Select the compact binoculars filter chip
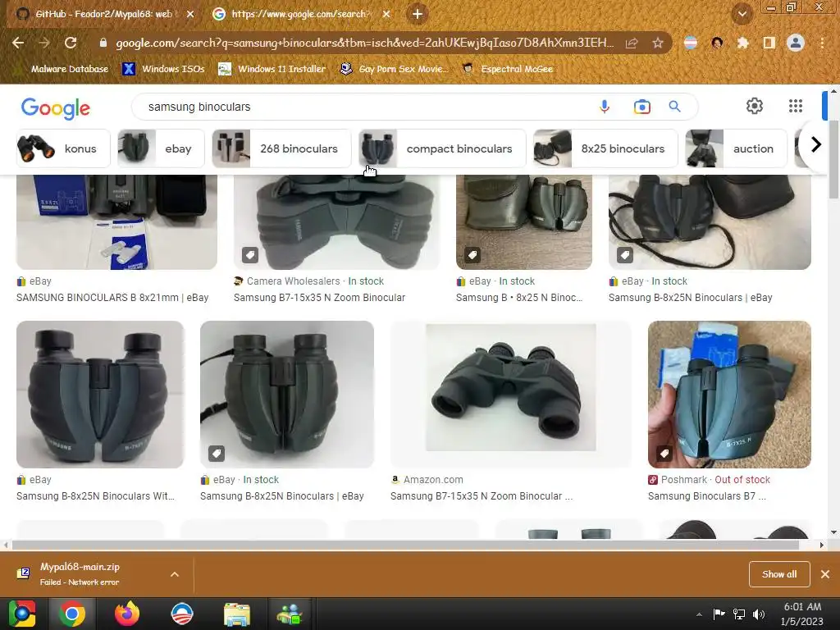 click(x=442, y=148)
